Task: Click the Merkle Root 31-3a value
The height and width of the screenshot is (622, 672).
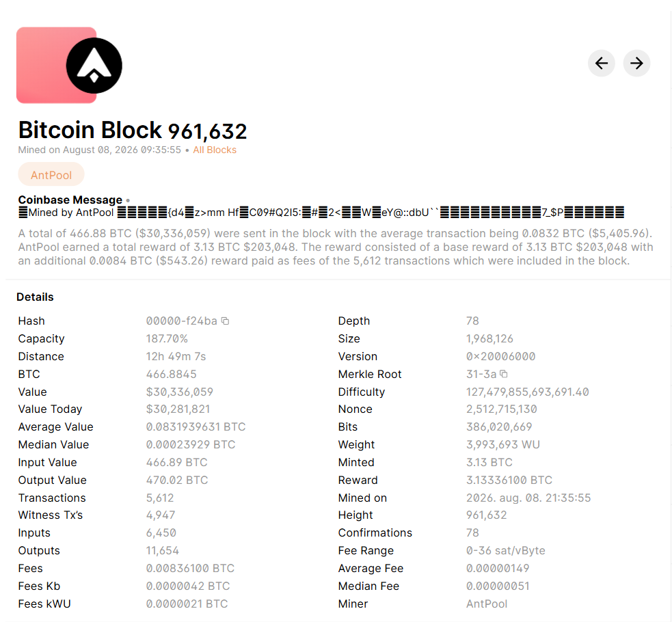Action: pyautogui.click(x=481, y=374)
